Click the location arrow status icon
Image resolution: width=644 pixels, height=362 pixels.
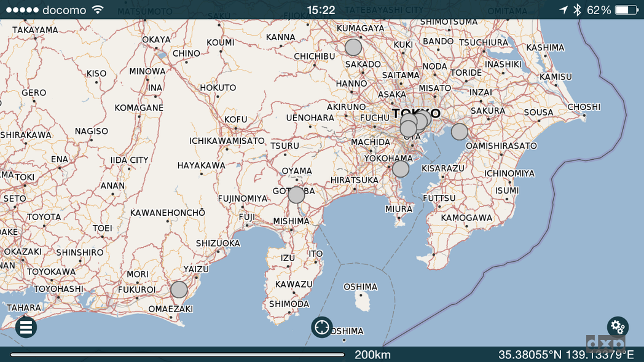tap(563, 10)
